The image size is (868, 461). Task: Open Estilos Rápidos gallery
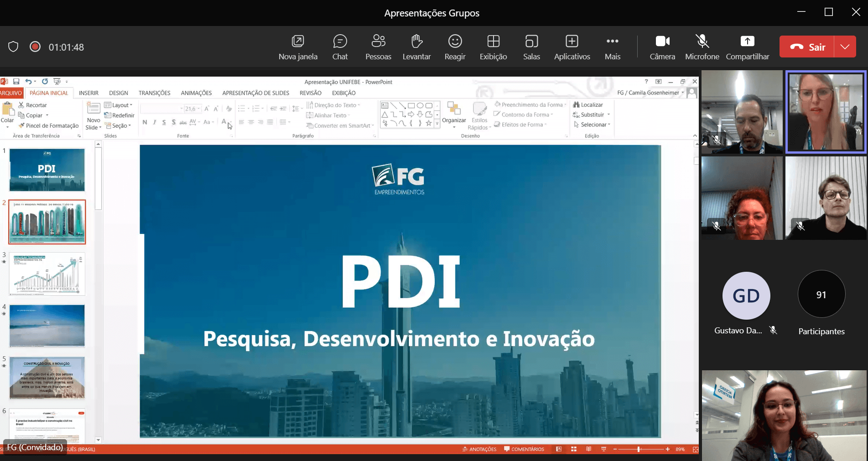coord(479,116)
